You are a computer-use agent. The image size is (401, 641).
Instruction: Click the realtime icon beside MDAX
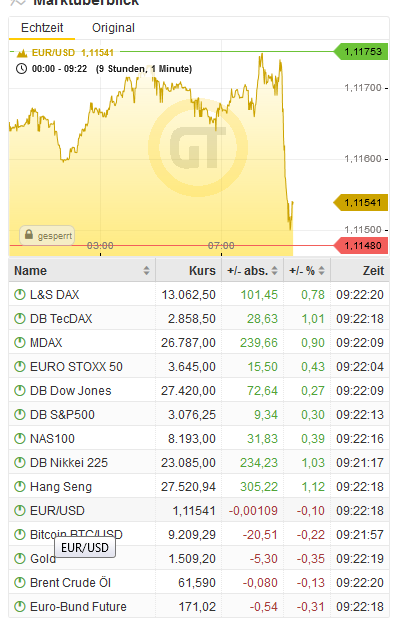(20, 343)
